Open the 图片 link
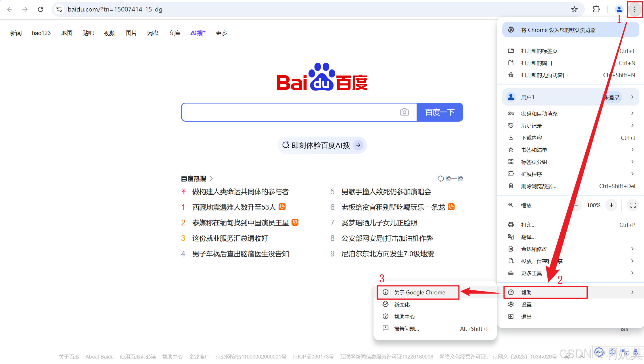The width and height of the screenshot is (644, 364). (x=131, y=33)
